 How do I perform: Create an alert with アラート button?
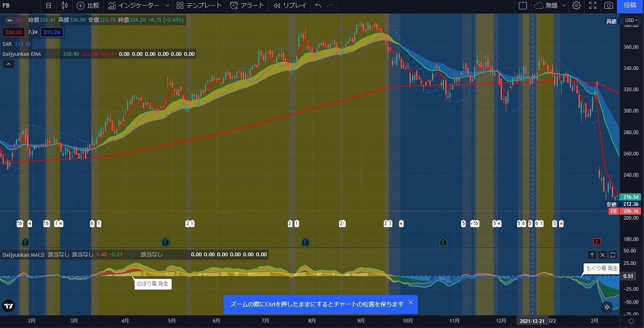tap(247, 5)
